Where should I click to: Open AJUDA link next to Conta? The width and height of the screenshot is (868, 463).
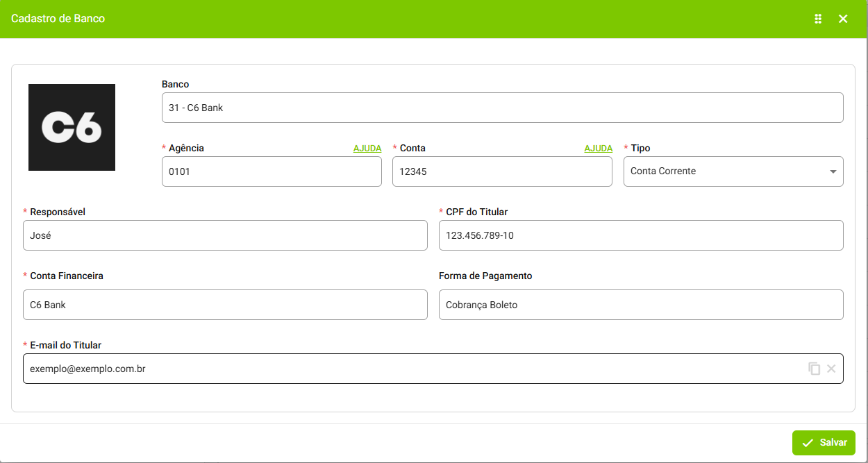598,149
